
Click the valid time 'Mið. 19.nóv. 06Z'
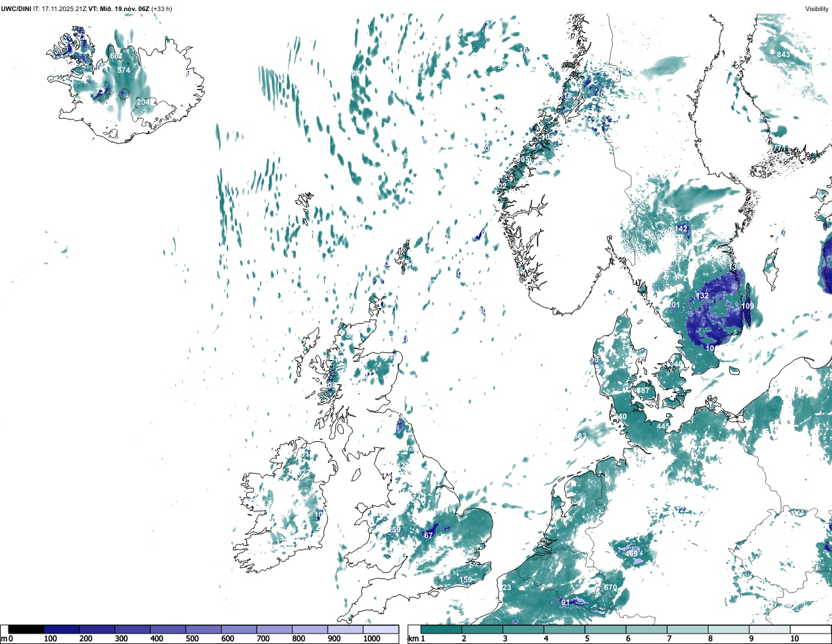123,8
